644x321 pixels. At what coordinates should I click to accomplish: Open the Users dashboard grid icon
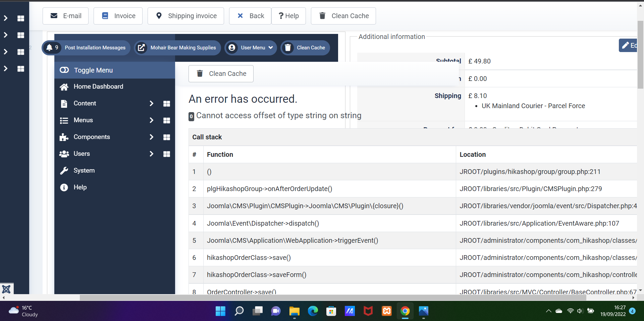pos(167,154)
